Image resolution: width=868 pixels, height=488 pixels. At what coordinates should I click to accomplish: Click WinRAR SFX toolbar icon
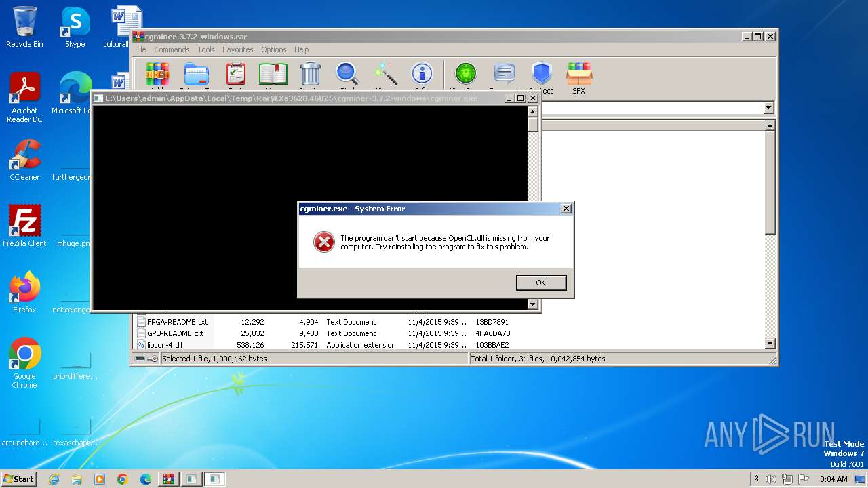(x=578, y=78)
